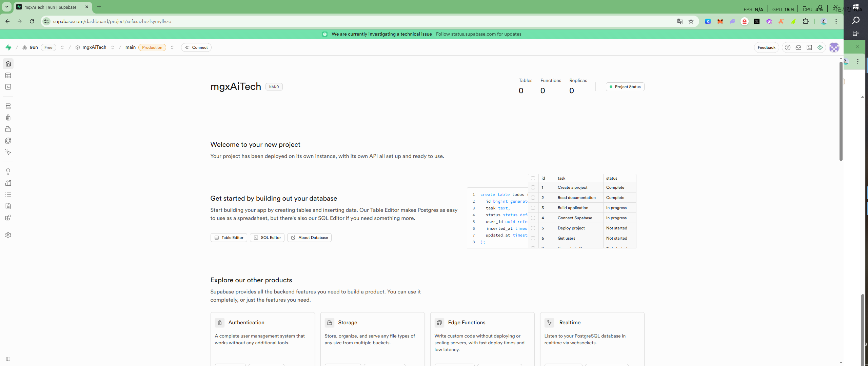Open the Edge Functions sidebar icon
868x366 pixels.
click(8, 141)
